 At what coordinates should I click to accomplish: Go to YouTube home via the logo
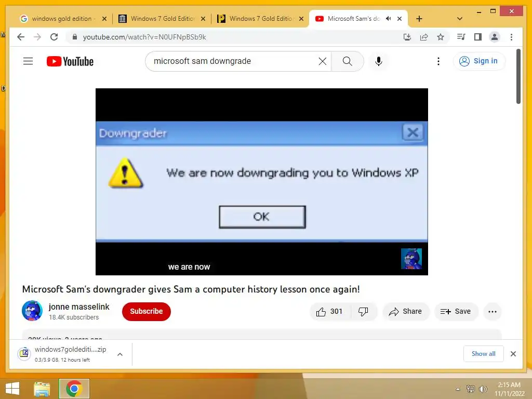pos(70,61)
